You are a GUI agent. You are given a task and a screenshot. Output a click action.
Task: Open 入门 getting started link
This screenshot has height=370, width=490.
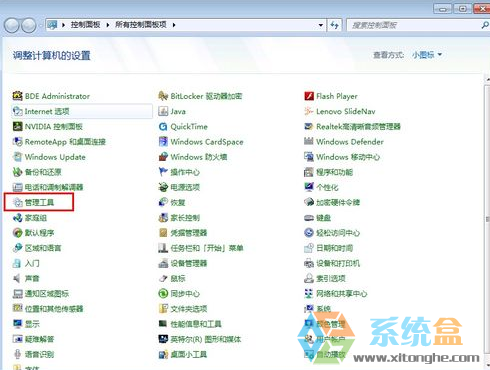tap(32, 263)
